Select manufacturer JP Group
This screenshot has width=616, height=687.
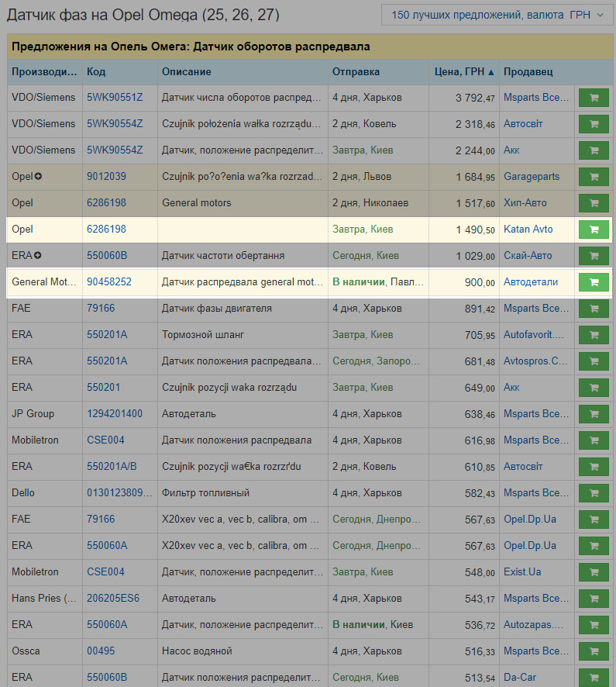(x=33, y=413)
